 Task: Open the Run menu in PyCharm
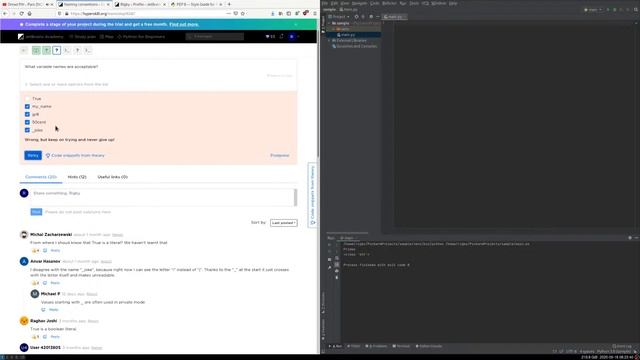coord(403,3)
